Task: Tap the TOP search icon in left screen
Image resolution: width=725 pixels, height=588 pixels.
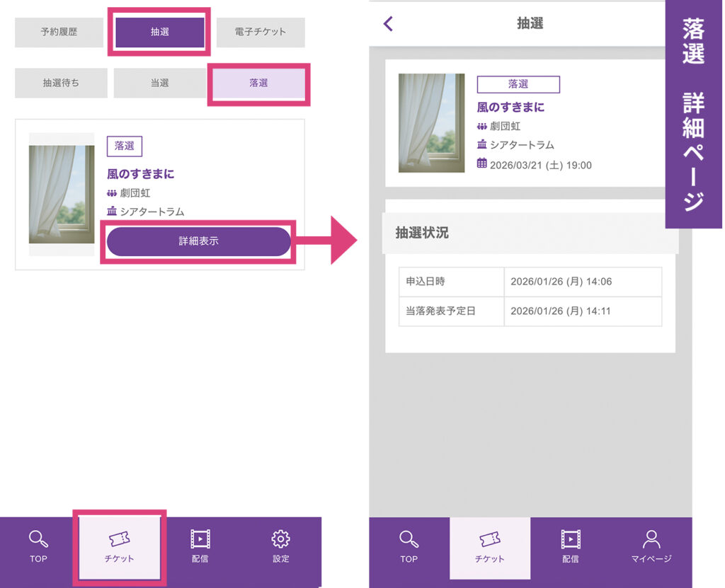Action: 38,540
